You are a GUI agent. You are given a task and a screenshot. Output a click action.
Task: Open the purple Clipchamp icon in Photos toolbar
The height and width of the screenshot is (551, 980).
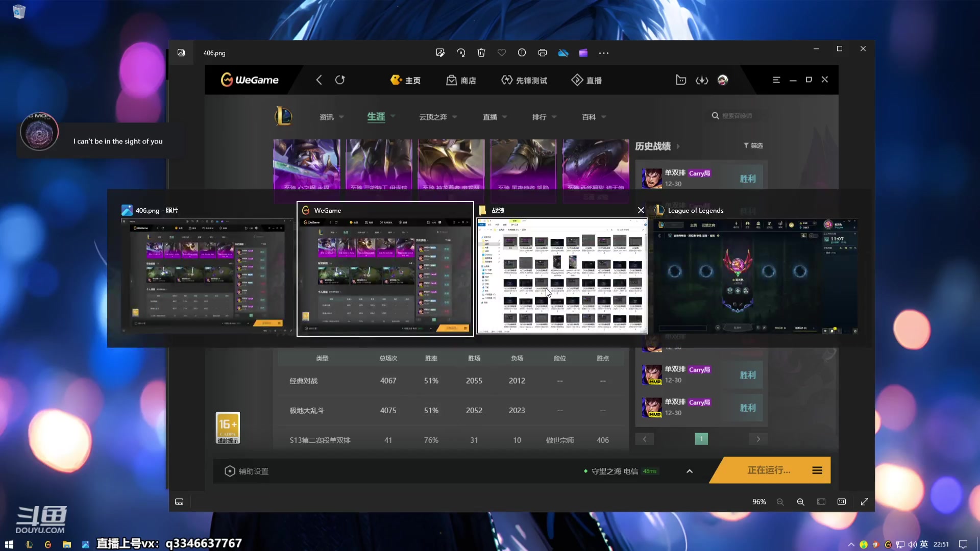(583, 53)
